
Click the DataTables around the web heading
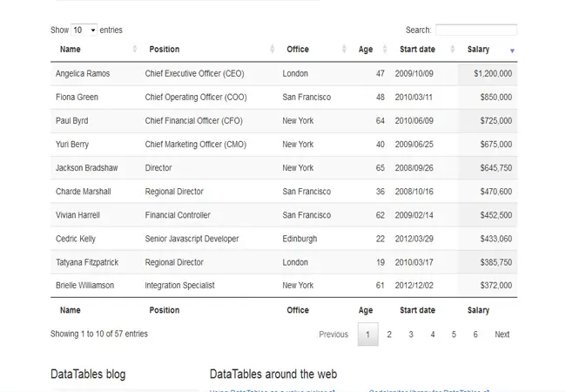pyautogui.click(x=273, y=375)
